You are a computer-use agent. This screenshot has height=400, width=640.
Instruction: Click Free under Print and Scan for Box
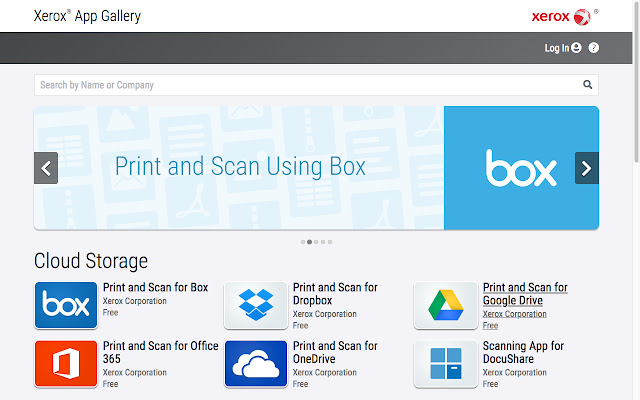click(x=110, y=312)
